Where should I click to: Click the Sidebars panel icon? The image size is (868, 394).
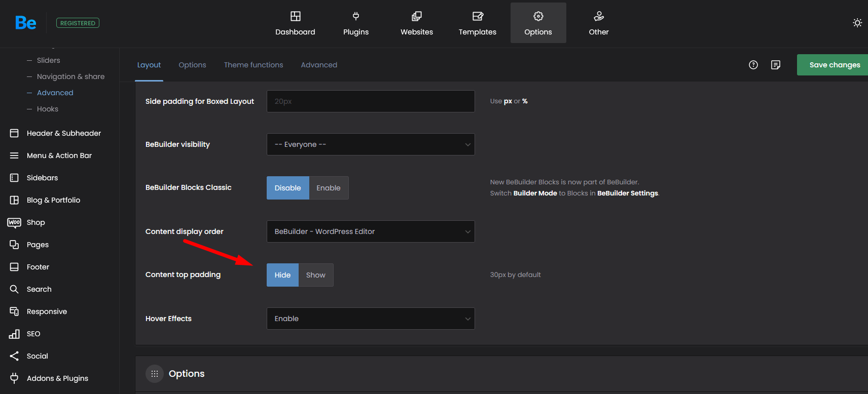[14, 178]
